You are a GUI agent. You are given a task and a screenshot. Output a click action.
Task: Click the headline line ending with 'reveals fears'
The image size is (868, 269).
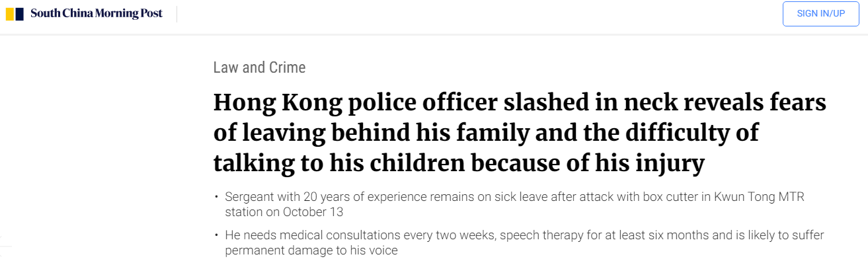[x=520, y=104]
